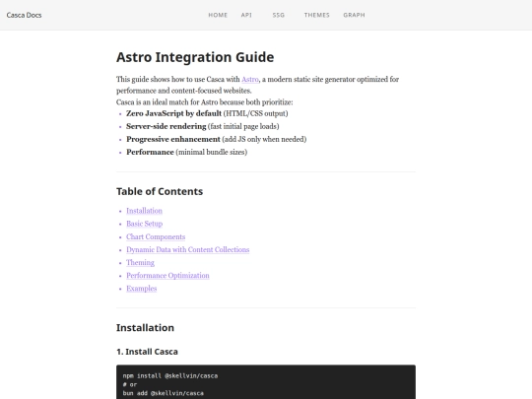
Task: Jump to Theming section link
Action: [x=140, y=263]
